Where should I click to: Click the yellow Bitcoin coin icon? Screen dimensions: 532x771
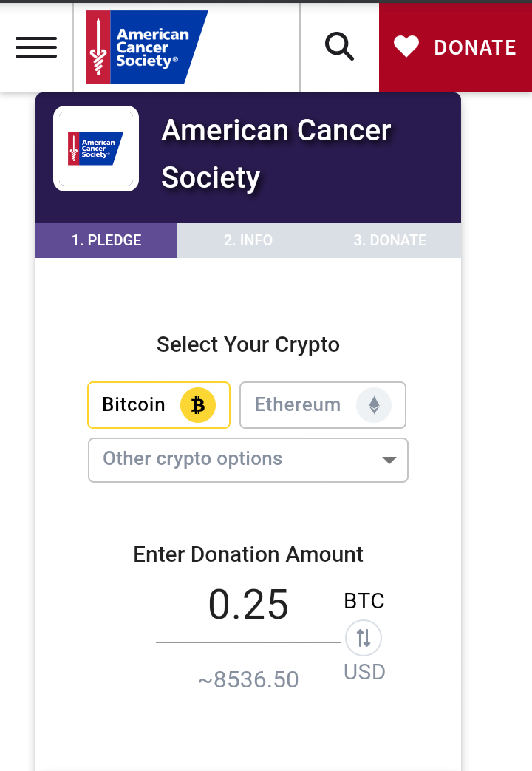pos(198,405)
